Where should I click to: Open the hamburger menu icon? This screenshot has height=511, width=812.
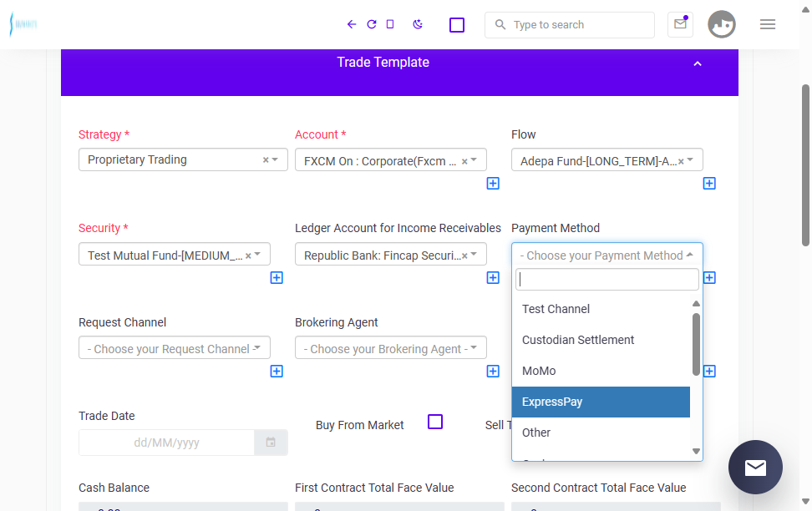(x=768, y=24)
